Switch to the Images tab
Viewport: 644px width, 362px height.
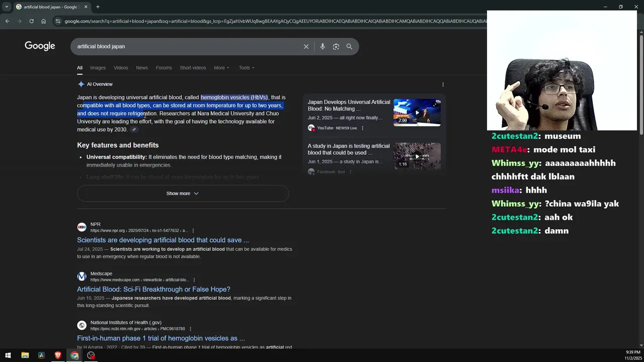(x=98, y=68)
